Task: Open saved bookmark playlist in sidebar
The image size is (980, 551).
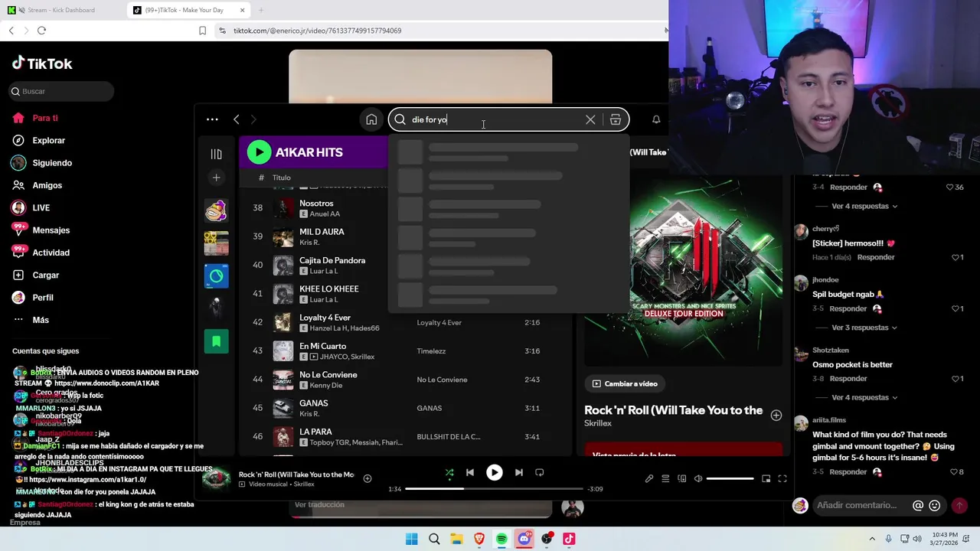Action: (216, 341)
